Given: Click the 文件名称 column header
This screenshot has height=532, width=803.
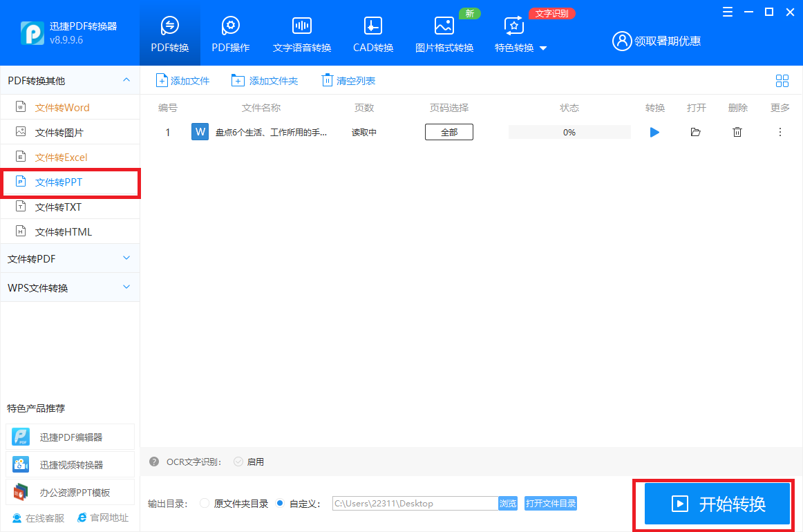Looking at the screenshot, I should pyautogui.click(x=261, y=108).
